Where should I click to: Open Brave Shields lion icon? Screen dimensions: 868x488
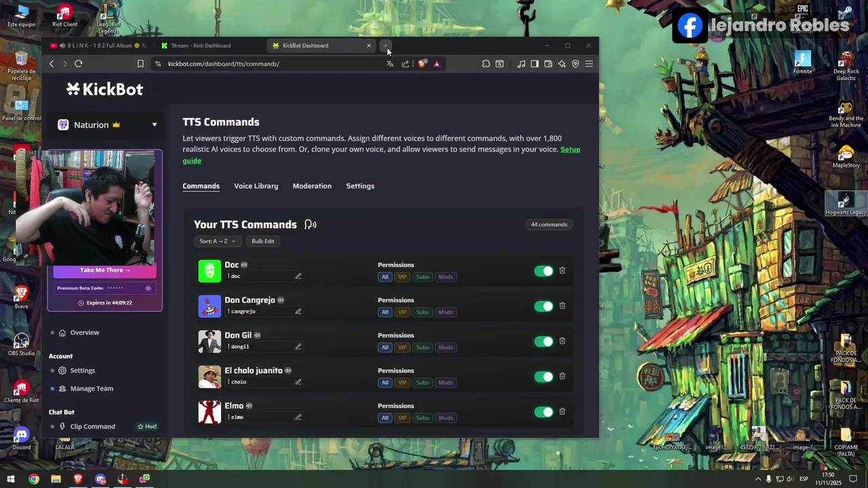point(422,64)
